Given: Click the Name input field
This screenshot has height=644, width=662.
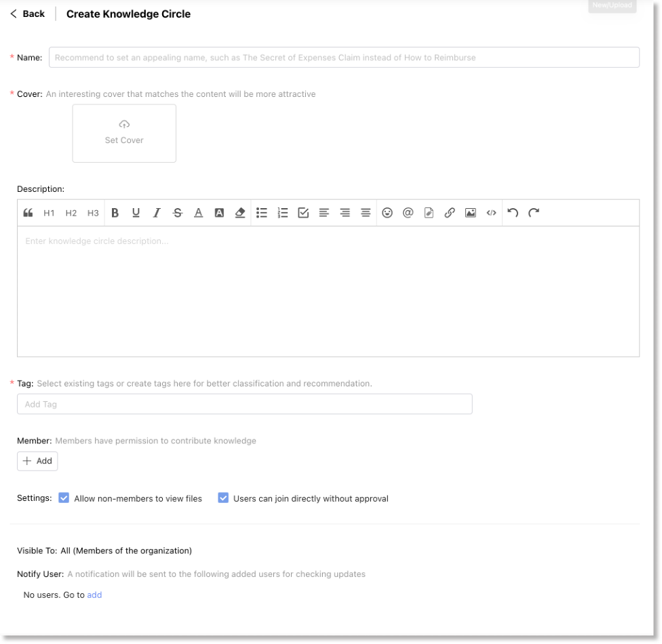Looking at the screenshot, I should [346, 58].
